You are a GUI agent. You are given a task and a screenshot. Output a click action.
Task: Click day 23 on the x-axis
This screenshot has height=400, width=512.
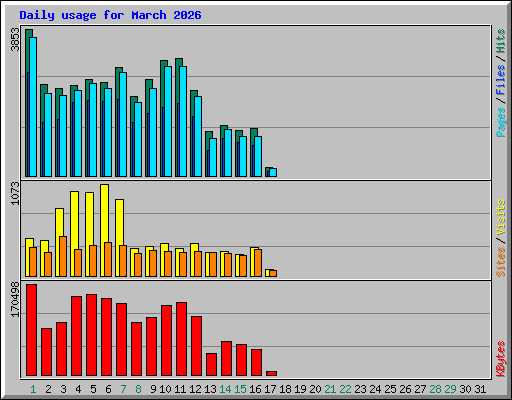(x=360, y=389)
